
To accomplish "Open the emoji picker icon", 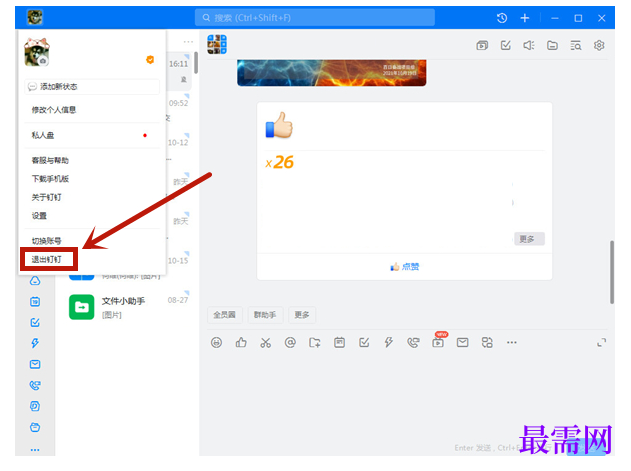I will click(217, 343).
